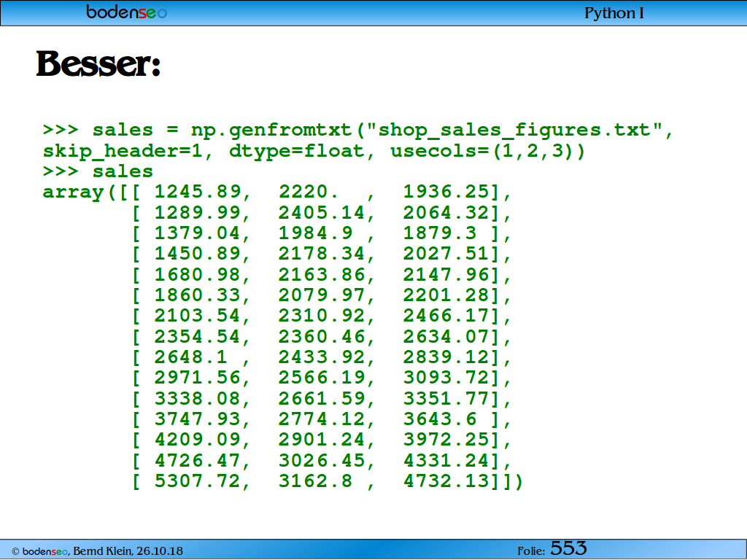Click the value 1879.3
747x560 pixels.
pos(440,233)
